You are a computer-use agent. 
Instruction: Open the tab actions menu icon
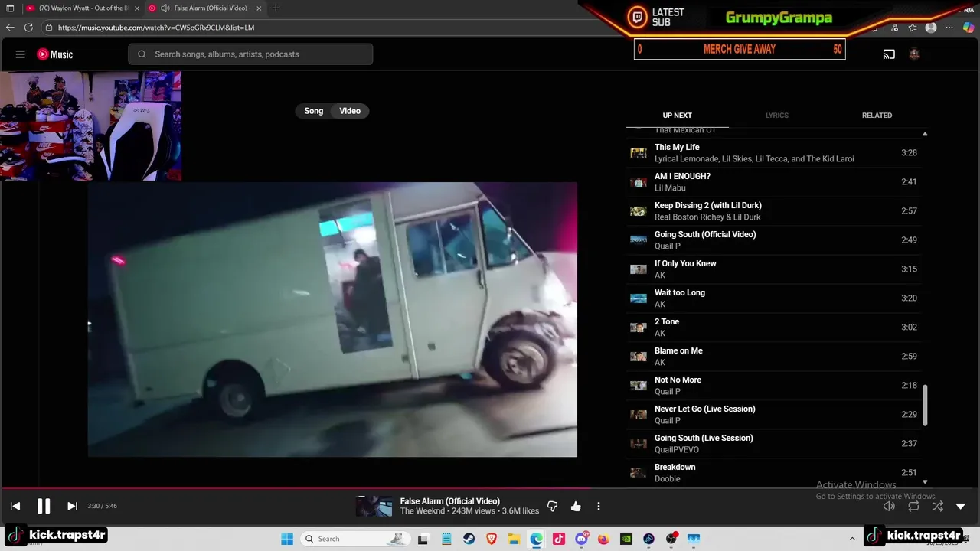click(x=10, y=8)
